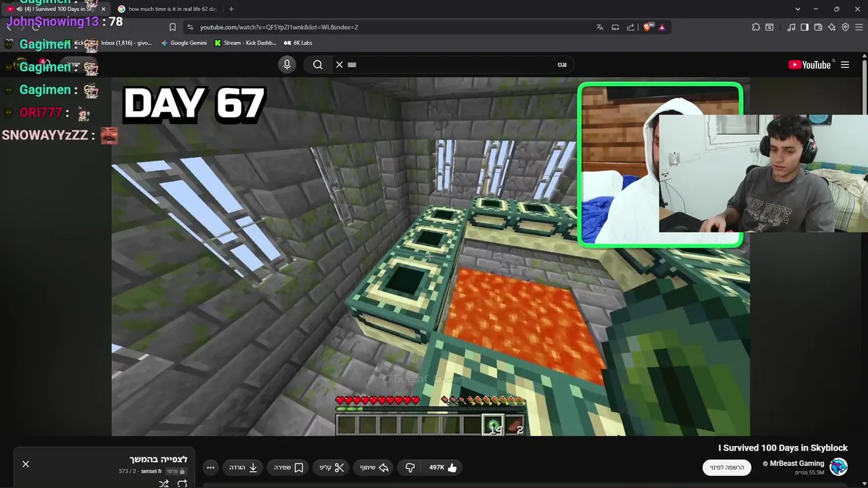Open the Brave Rewards triangle icon
The image size is (868, 488).
tap(662, 27)
